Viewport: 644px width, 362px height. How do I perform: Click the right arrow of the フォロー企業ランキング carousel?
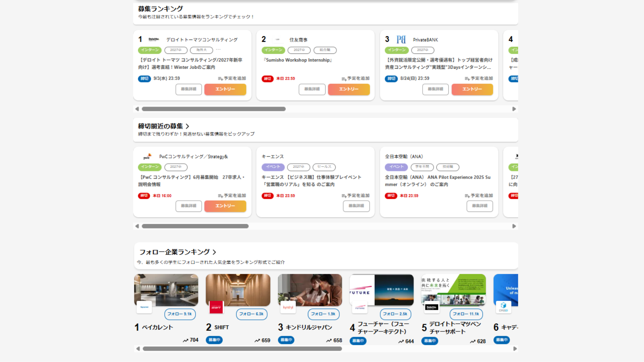pos(515,349)
